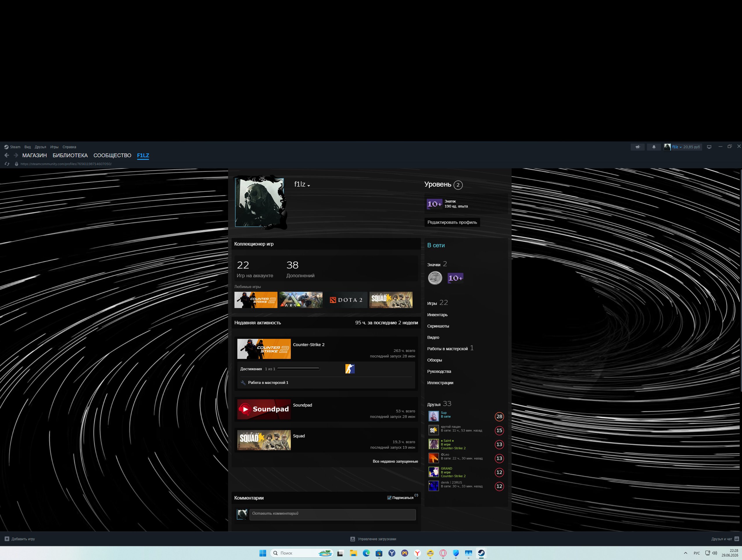Click Counter-Strike 2 achievement icon
742x560 pixels.
(x=350, y=369)
